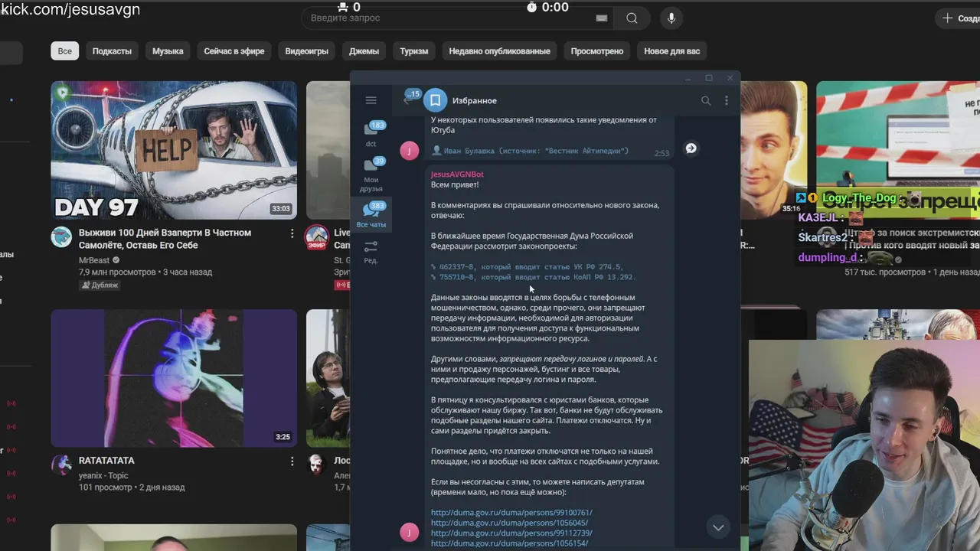The image size is (980, 551).
Task: Select Недавно опубликованные filter chip
Action: pyautogui.click(x=499, y=51)
